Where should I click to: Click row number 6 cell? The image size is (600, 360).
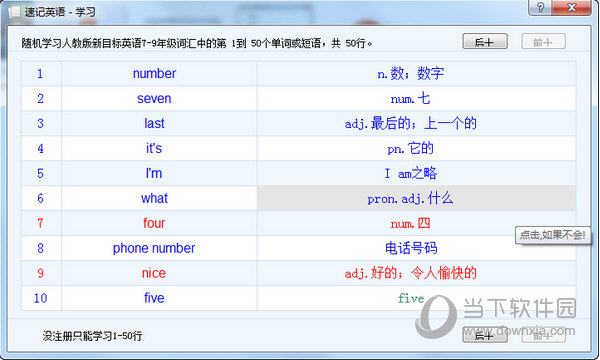(x=41, y=198)
